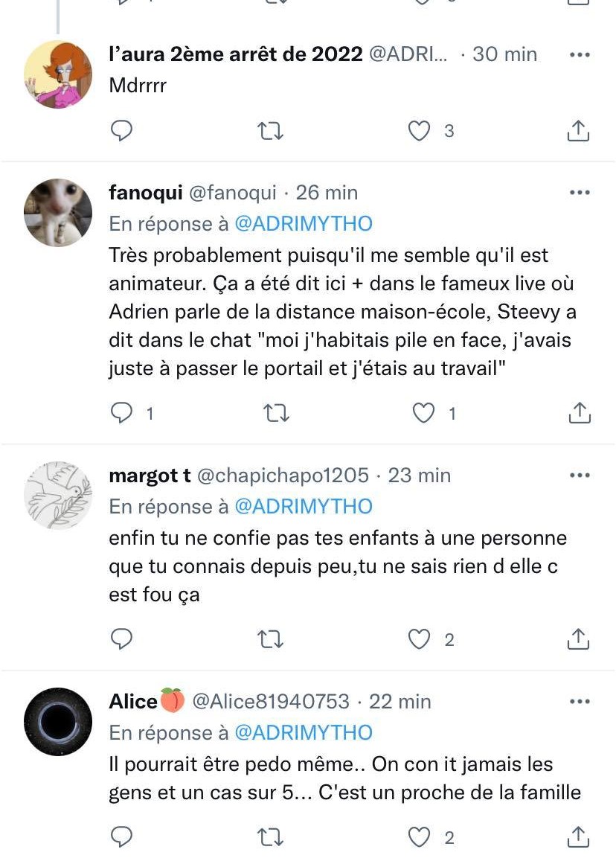Open the @fanoqui profile handle
Image resolution: width=616 pixels, height=861 pixels.
[233, 193]
